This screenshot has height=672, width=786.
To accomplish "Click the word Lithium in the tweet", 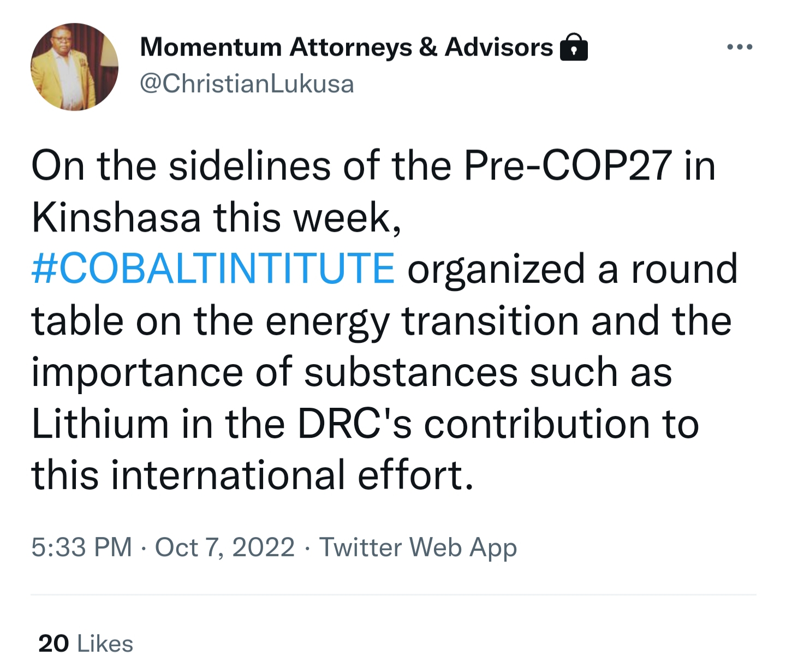I will (100, 424).
